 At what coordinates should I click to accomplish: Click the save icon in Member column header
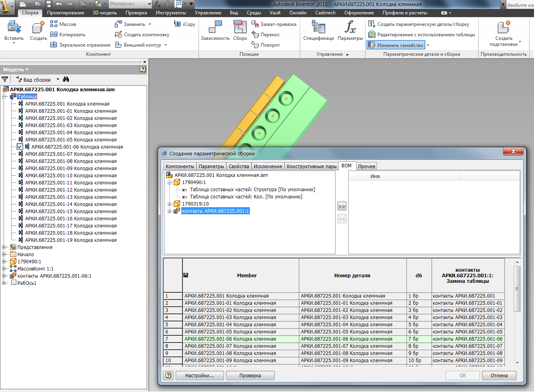pos(186,275)
